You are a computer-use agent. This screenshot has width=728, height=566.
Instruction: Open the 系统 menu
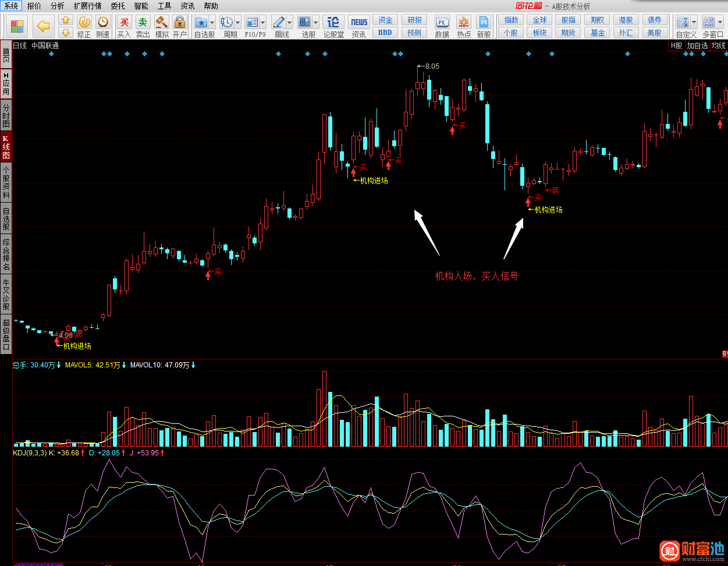tap(11, 6)
